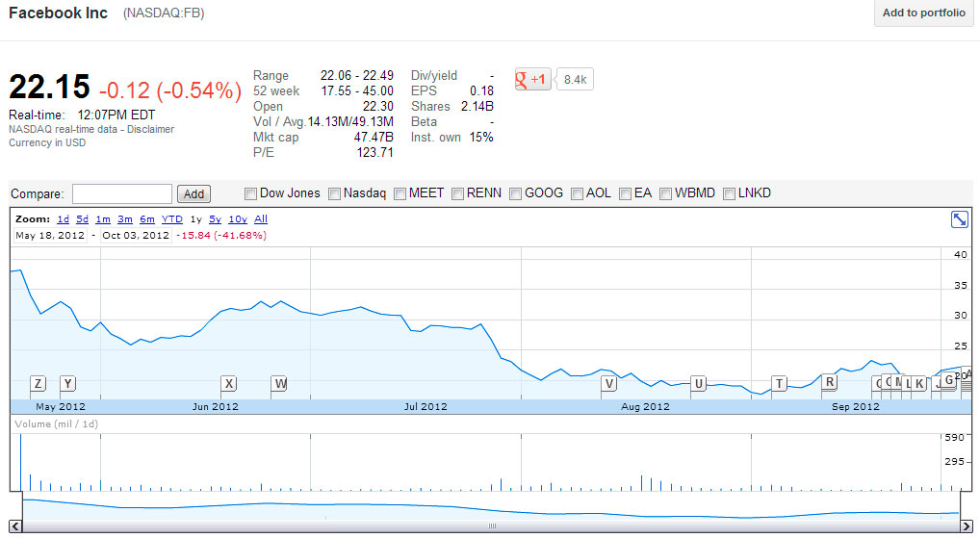Click the Jul 2012 axis label
This screenshot has height=538, width=980.
click(x=426, y=407)
